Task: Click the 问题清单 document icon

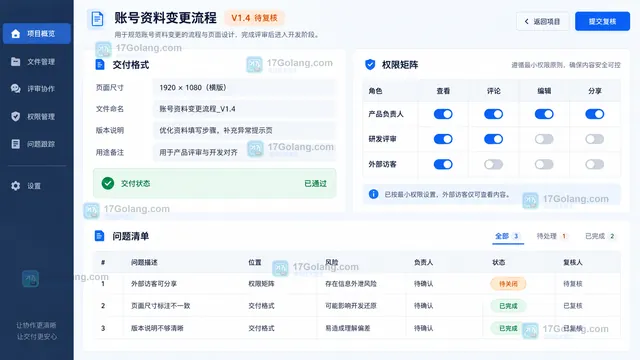Action: [99, 236]
